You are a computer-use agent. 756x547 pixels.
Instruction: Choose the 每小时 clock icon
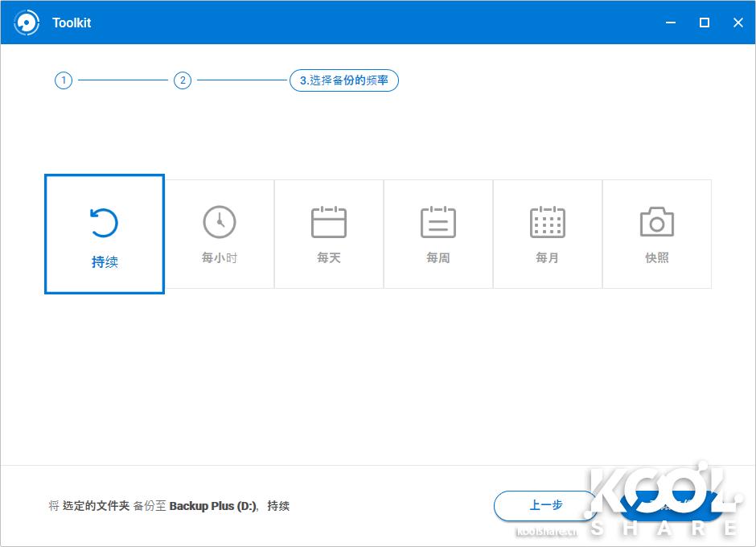pos(220,222)
